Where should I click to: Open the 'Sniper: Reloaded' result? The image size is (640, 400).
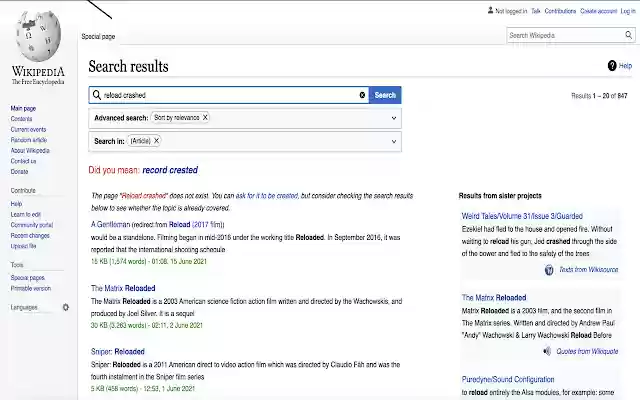click(118, 351)
